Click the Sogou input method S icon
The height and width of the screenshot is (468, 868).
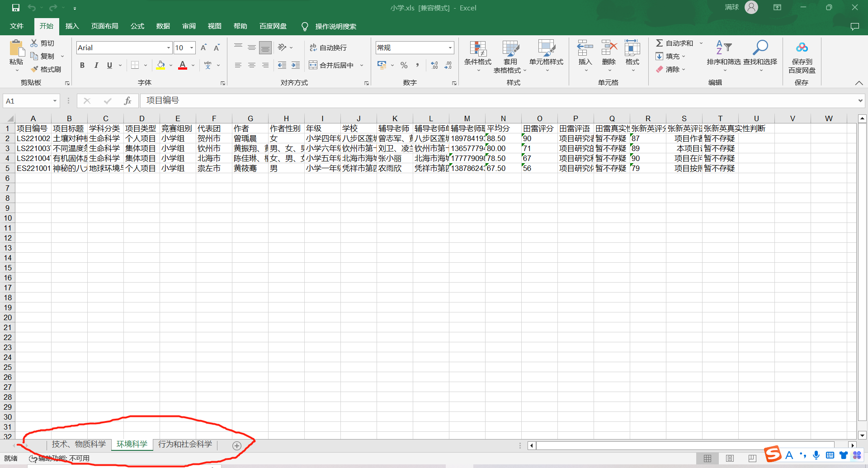coord(773,454)
